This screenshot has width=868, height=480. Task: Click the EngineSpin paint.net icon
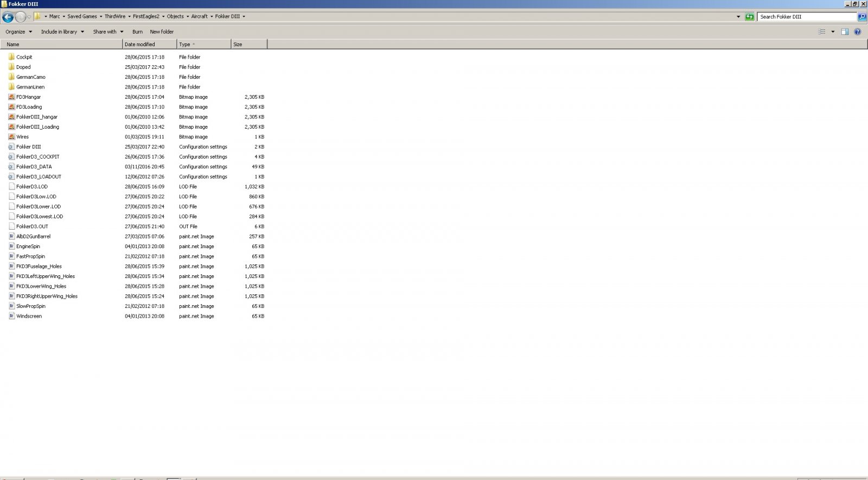(x=11, y=247)
